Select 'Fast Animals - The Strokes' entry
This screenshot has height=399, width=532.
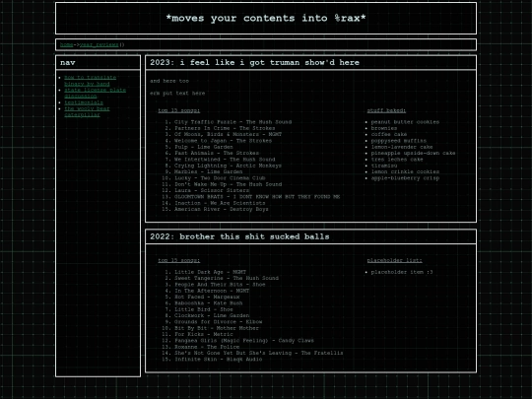pyautogui.click(x=217, y=153)
